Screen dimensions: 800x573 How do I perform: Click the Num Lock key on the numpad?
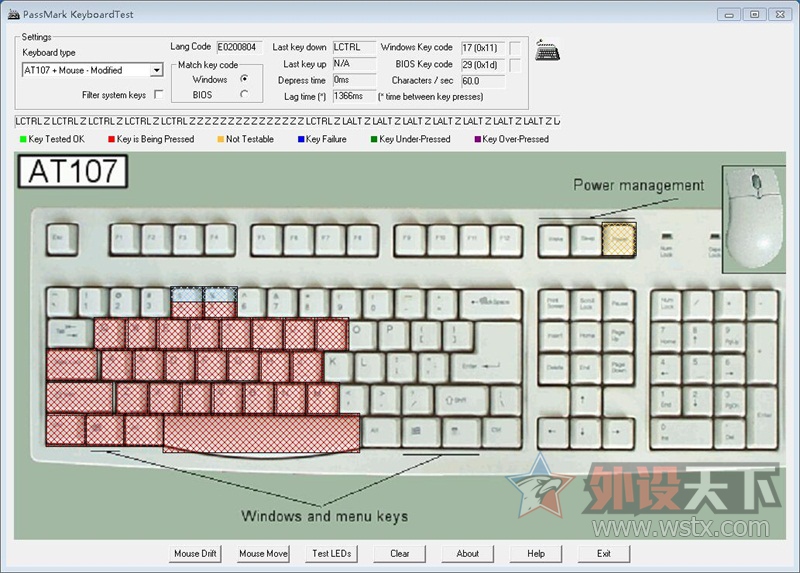[667, 304]
